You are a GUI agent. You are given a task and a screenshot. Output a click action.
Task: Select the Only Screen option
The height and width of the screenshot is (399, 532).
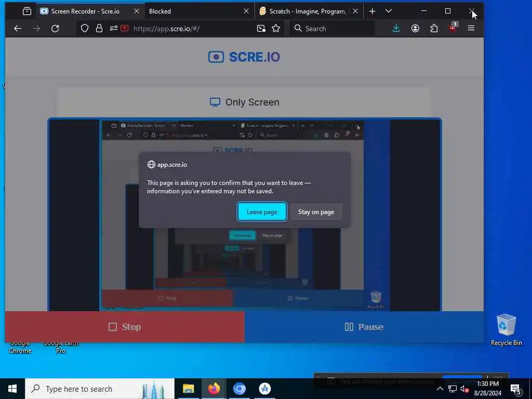(244, 102)
